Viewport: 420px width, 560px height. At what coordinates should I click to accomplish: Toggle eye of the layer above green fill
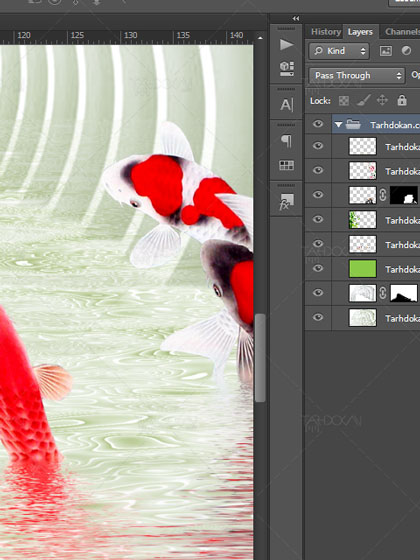point(318,244)
